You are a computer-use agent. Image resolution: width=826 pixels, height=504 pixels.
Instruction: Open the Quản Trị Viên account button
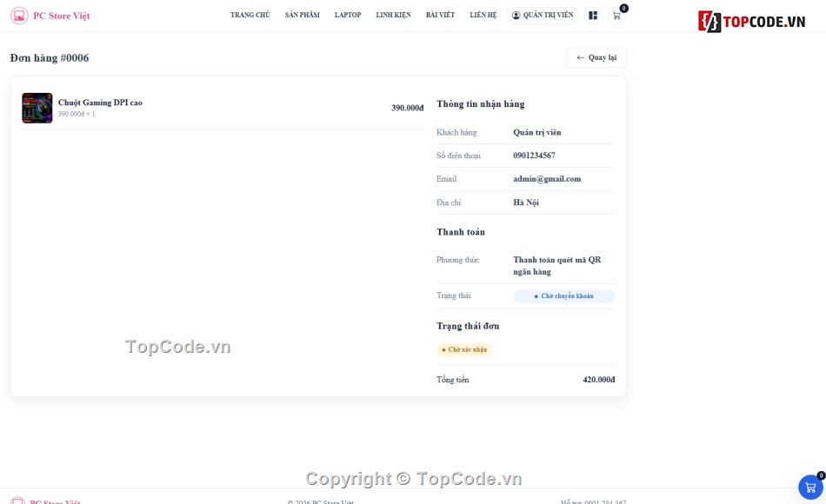543,16
